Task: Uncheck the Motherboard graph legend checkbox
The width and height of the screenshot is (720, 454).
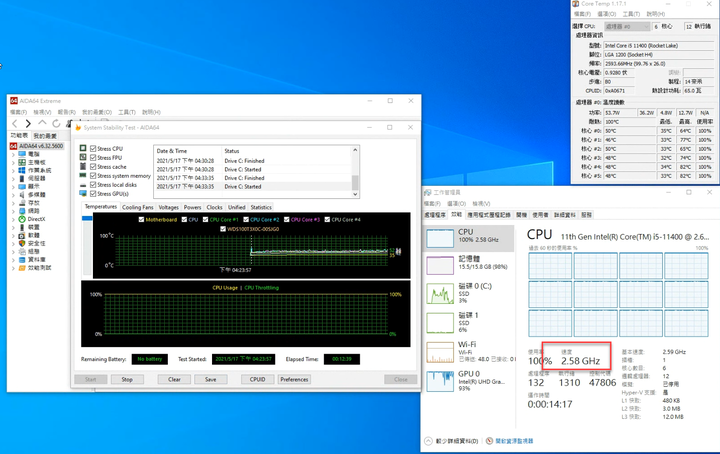Action: tap(141, 219)
